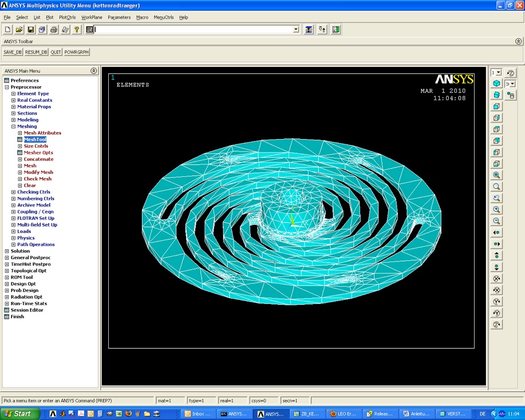Click the command prompt keyboard icon

tap(89, 30)
